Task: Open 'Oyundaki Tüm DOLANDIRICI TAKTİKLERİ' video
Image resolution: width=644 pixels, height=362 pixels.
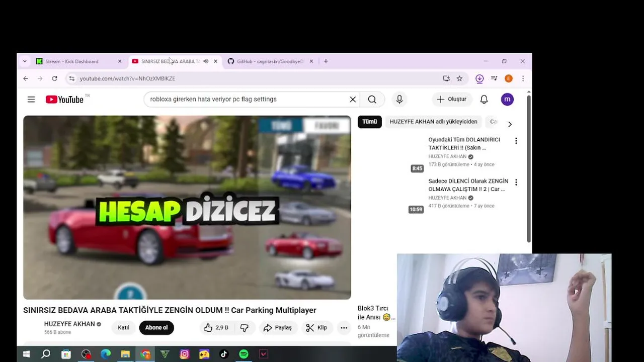Action: tap(464, 144)
